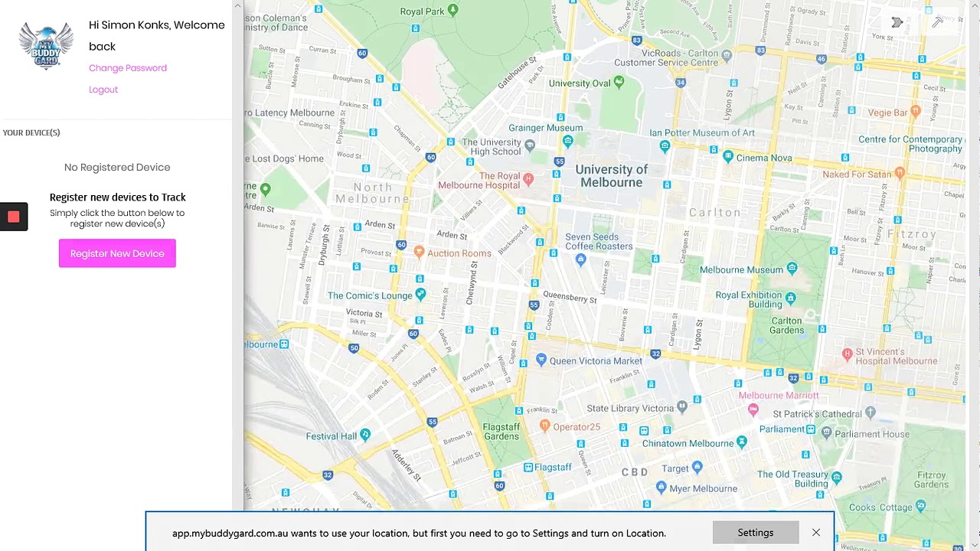Click the 'Fitzroy Gardens' map label
Image resolution: width=980 pixels, height=551 pixels.
pyautogui.click(x=931, y=479)
